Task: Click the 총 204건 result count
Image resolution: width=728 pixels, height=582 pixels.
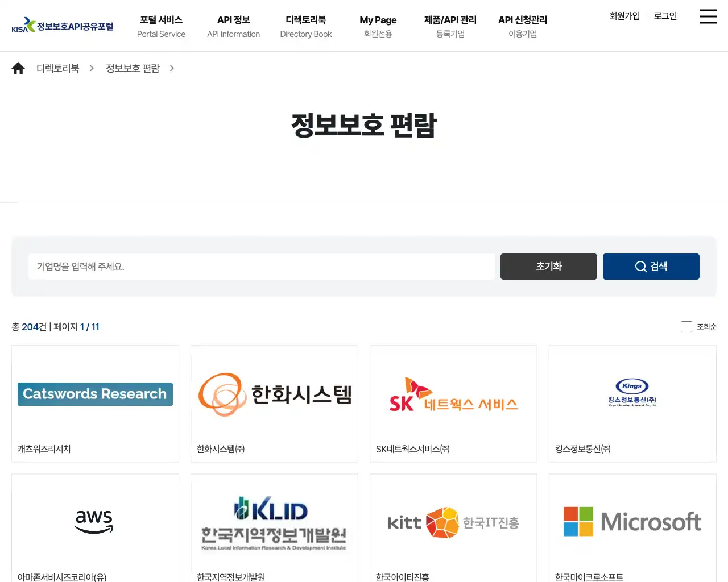Action: click(x=29, y=327)
